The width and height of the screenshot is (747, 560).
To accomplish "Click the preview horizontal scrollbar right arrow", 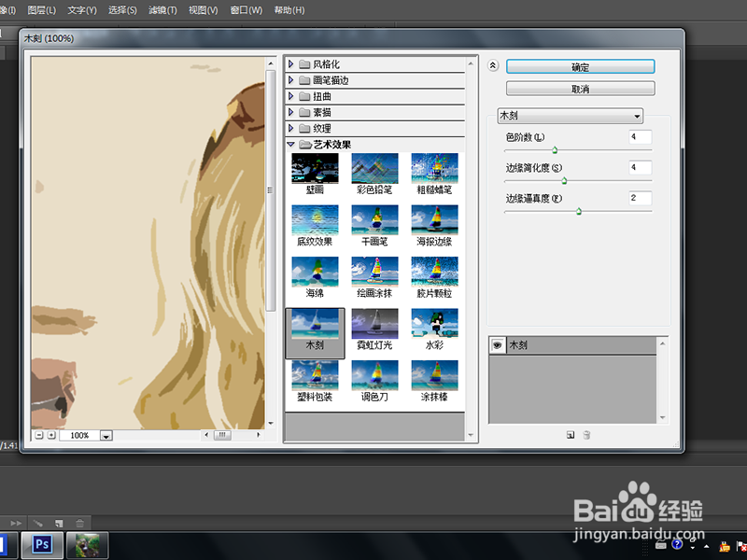I will (x=259, y=435).
